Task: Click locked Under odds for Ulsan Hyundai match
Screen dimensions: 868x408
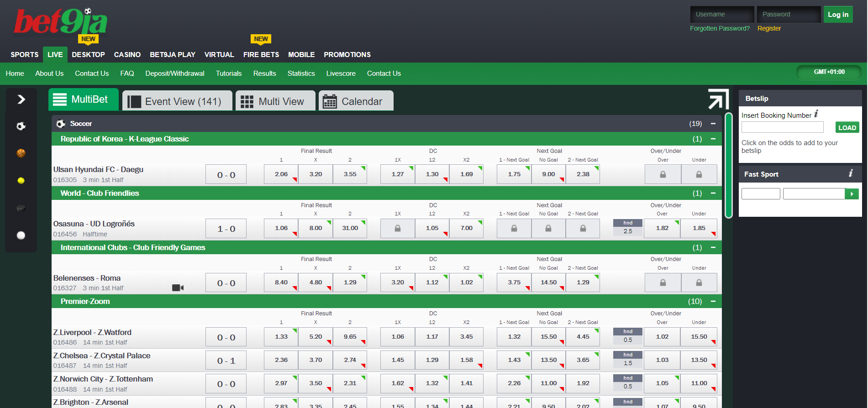Action: (699, 174)
